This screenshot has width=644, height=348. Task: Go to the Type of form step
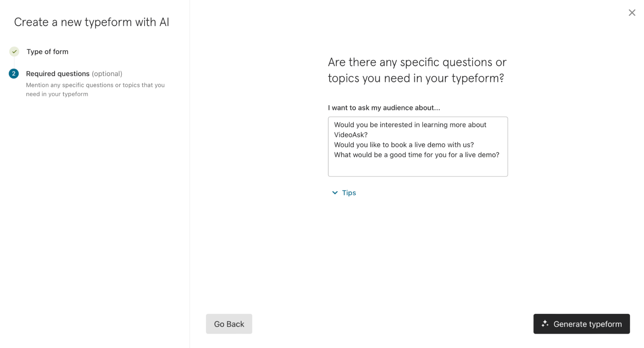pyautogui.click(x=47, y=52)
